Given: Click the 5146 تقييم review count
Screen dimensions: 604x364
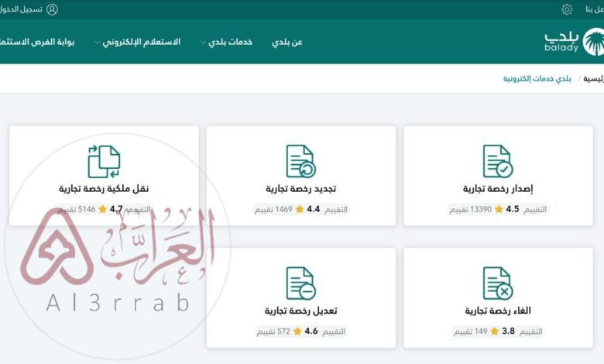Looking at the screenshot, I should coord(76,210).
